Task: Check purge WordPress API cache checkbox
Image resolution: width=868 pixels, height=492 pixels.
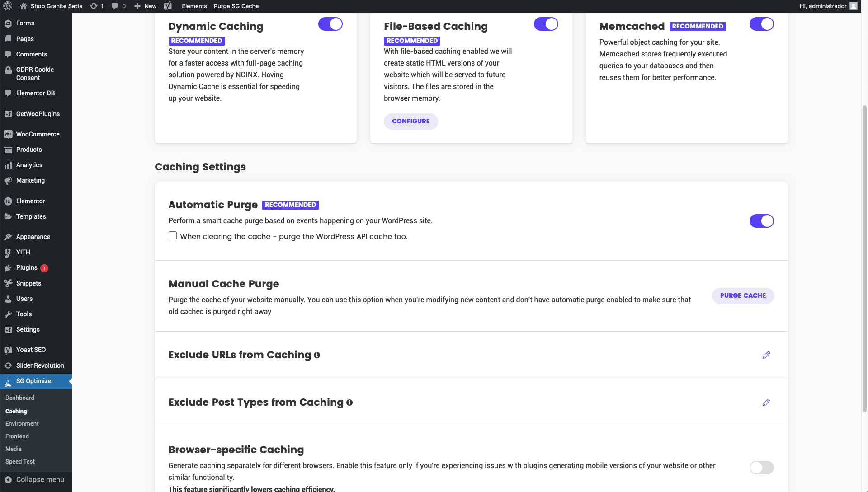Action: tap(173, 235)
